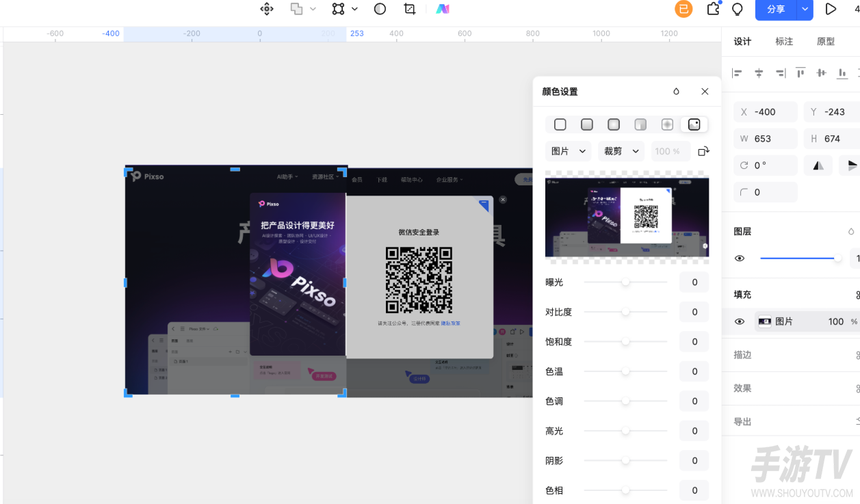Click blend mode droplet in 图层 section
This screenshot has height=504, width=860.
pos(851,232)
